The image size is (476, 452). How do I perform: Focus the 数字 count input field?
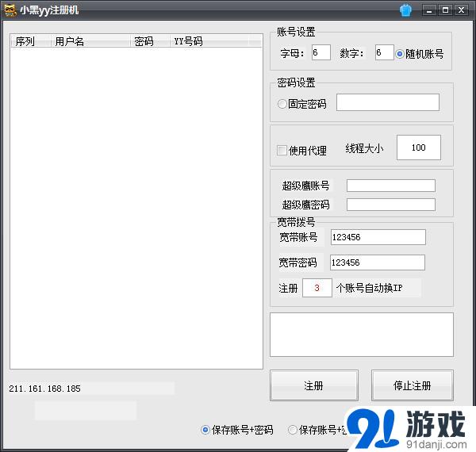pos(384,52)
